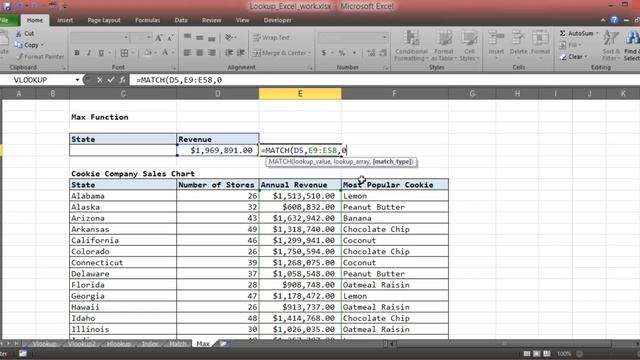Viewport: 640px width, 360px height.
Task: Click Conditional Formatting
Action: [x=411, y=46]
